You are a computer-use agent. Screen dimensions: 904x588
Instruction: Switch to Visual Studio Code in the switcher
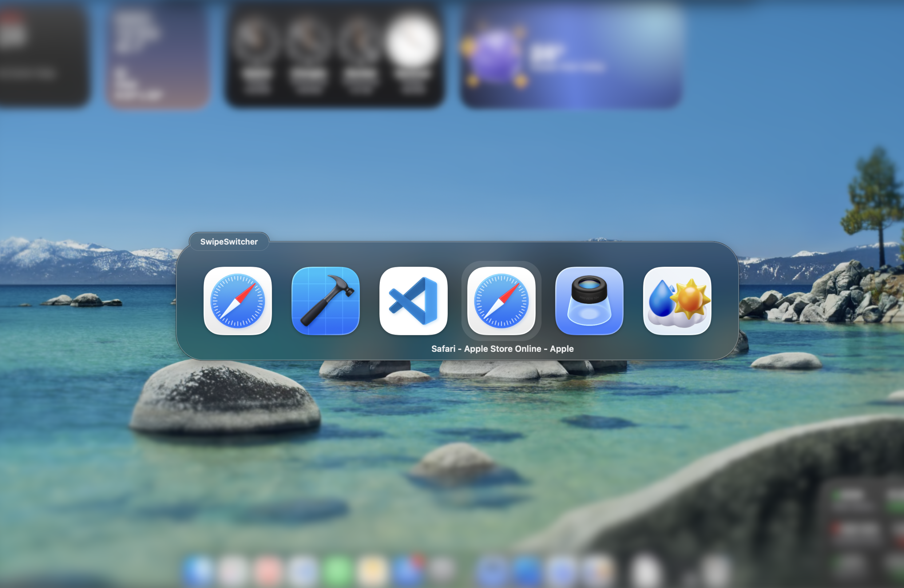tap(414, 301)
